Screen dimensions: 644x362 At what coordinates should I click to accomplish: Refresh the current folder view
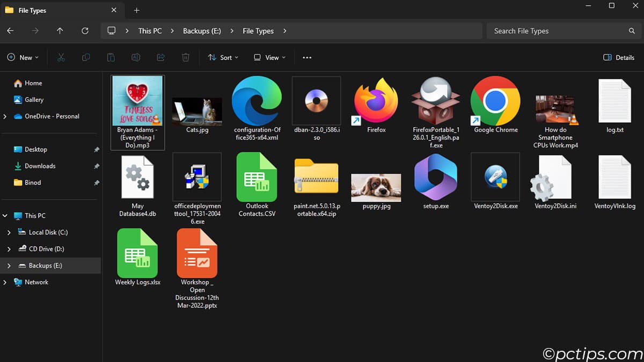coord(85,31)
